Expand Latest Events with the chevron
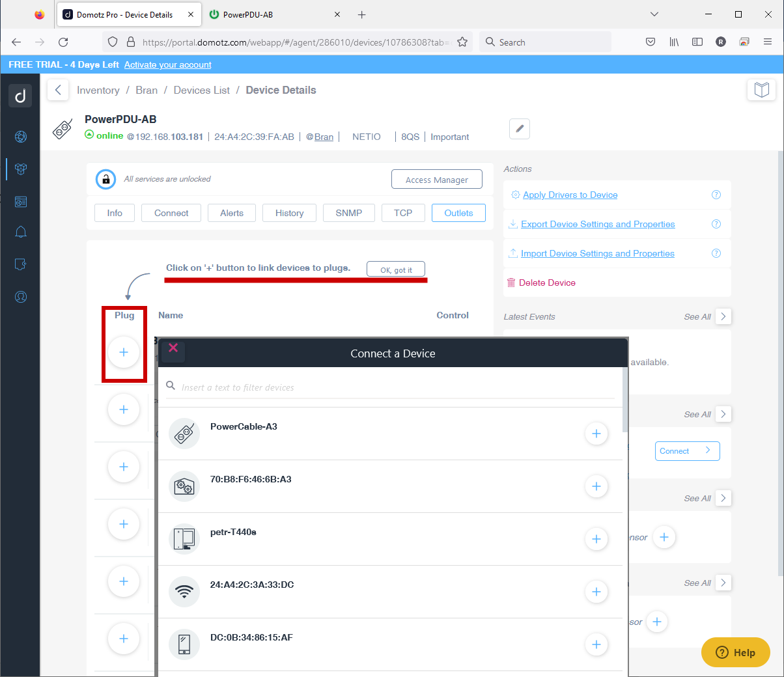Screen dimensions: 784x677 [723, 316]
